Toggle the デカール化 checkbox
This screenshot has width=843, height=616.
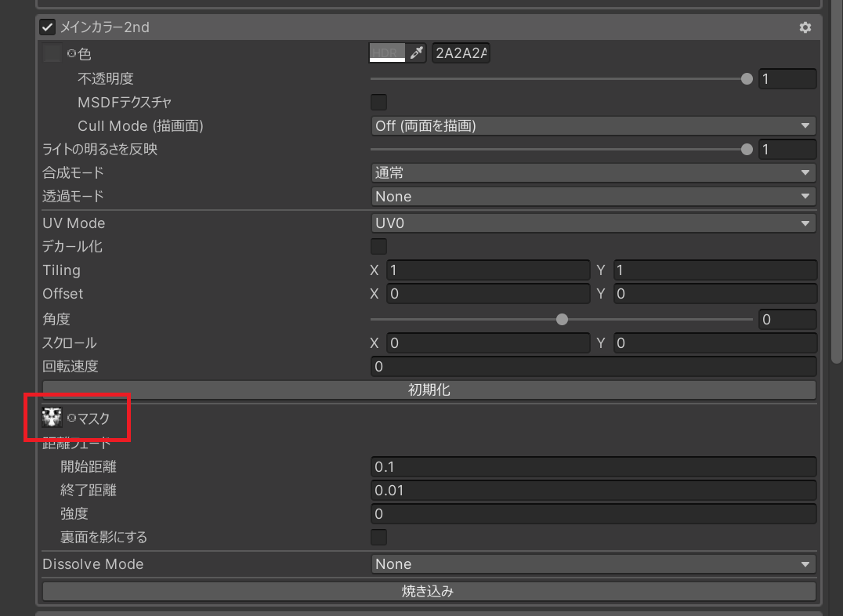pos(378,246)
